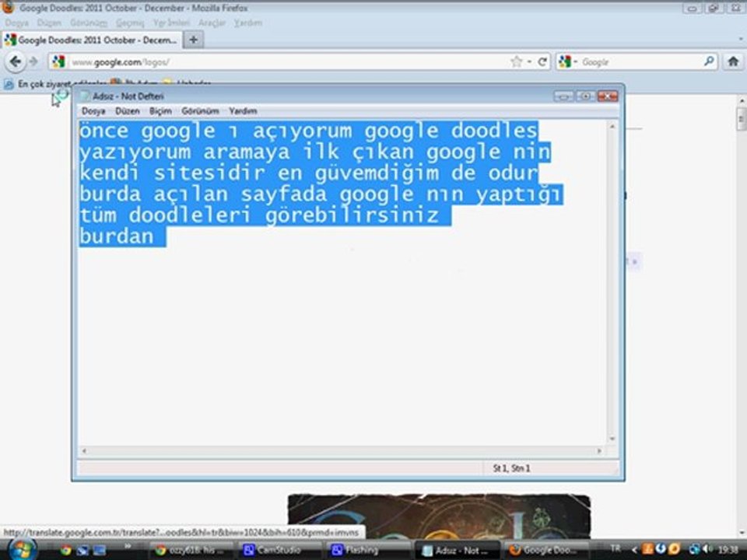The width and height of the screenshot is (747, 560).
Task: Close the Notepad window with red X
Action: (x=608, y=96)
